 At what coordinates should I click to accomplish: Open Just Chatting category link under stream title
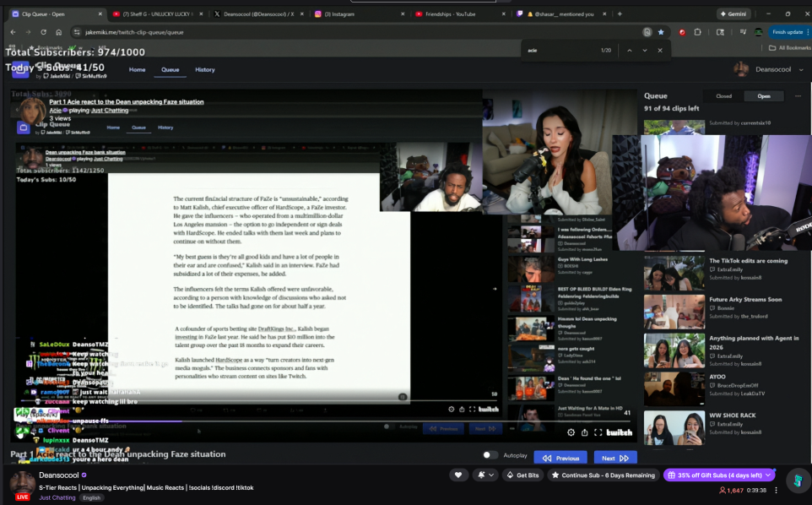click(57, 497)
